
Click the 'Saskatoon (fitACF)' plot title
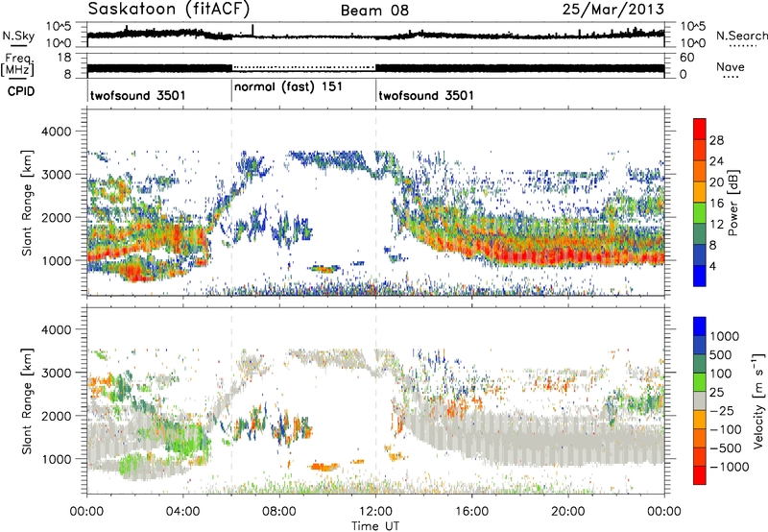[171, 9]
